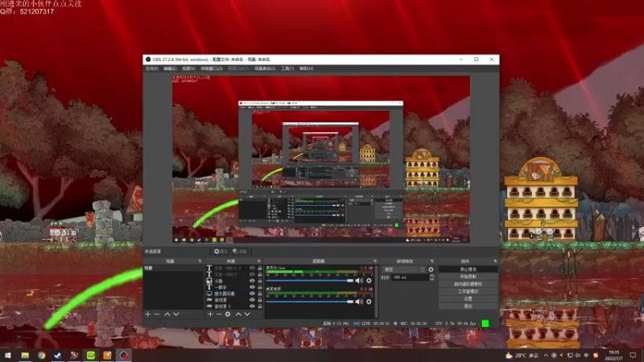Image resolution: width=644 pixels, height=362 pixels.
Task: Mute the 桌面音频 speaker icon
Action: pos(359,302)
